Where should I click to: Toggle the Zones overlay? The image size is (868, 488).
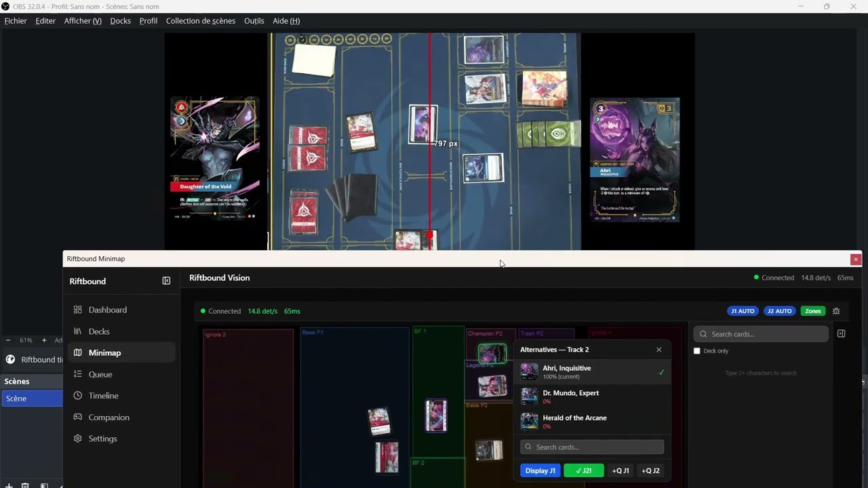coord(812,311)
